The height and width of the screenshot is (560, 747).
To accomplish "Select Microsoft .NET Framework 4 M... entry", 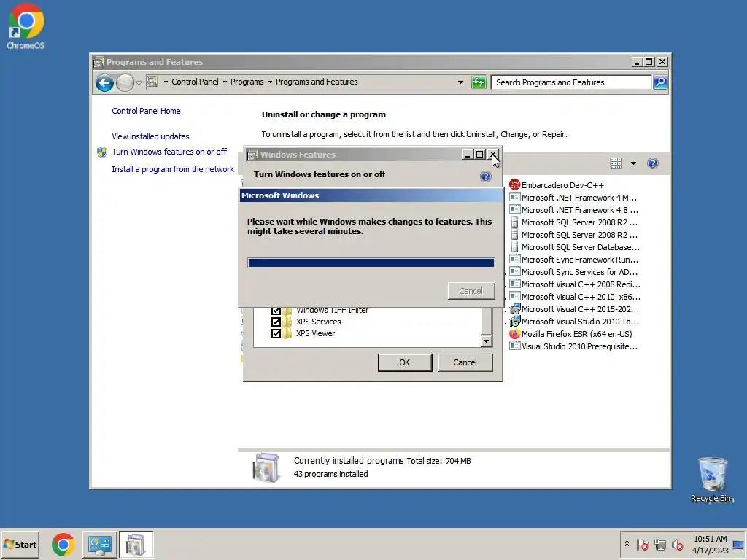I will (573, 198).
